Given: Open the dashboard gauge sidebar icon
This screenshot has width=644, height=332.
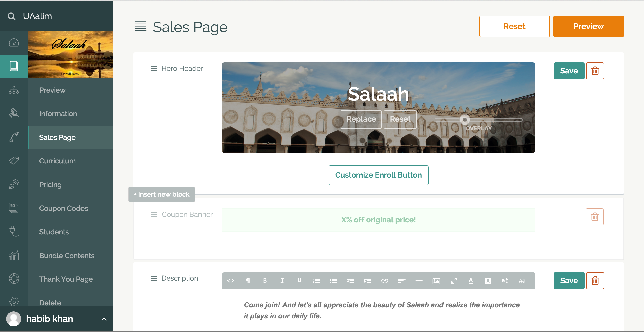Looking at the screenshot, I should [x=14, y=43].
